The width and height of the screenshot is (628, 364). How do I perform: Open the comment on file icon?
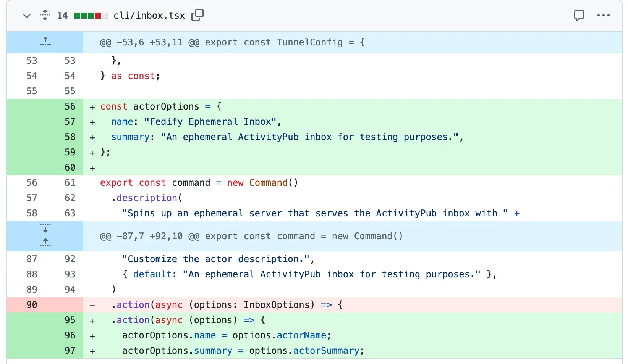pos(579,15)
